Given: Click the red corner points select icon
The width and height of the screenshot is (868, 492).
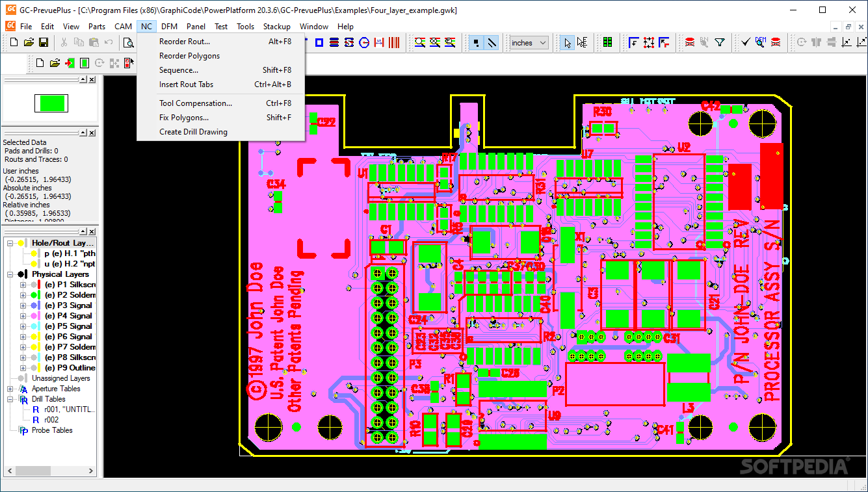Looking at the screenshot, I should click(649, 43).
